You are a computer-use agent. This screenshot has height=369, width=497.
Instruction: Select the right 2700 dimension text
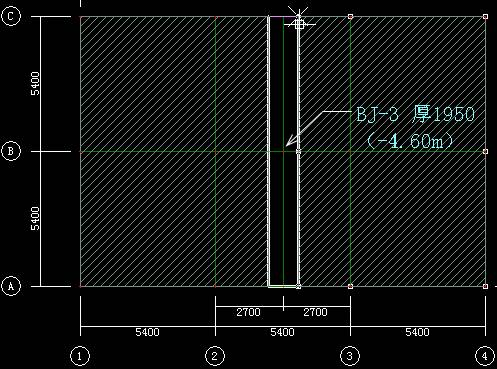[x=315, y=312]
